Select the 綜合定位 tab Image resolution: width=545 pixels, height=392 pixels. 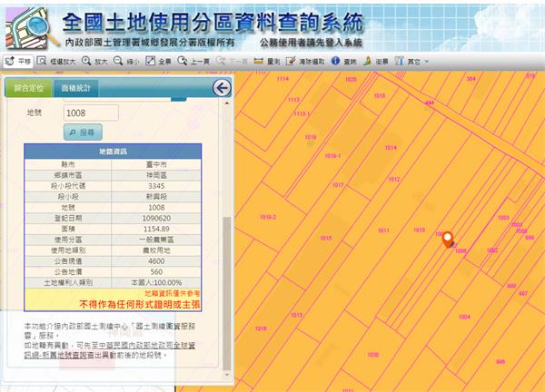[30, 88]
